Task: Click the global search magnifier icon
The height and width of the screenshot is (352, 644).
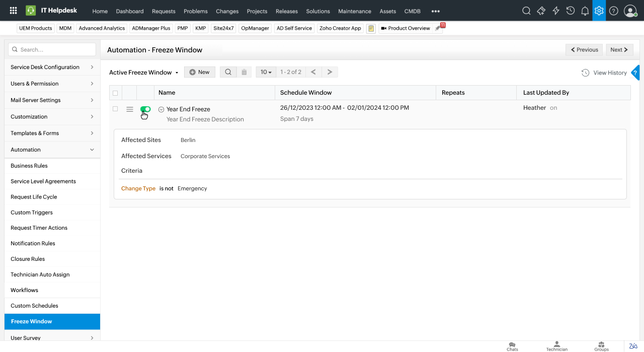Action: click(526, 11)
